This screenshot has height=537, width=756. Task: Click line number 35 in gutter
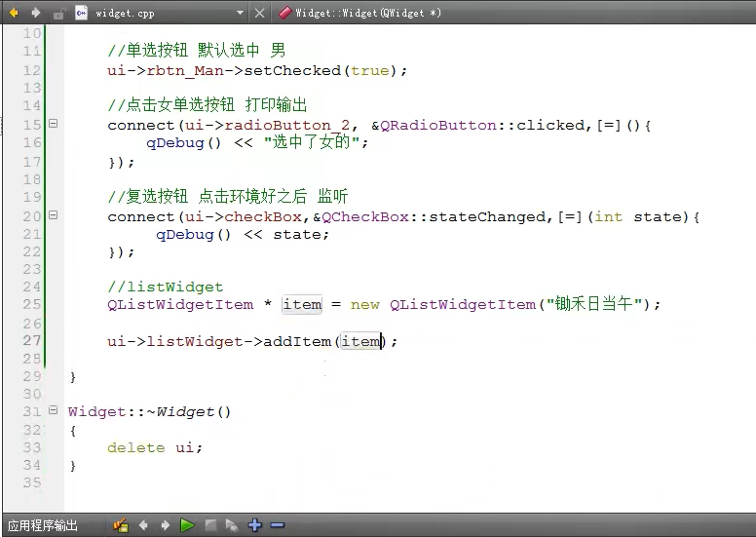[x=32, y=482]
